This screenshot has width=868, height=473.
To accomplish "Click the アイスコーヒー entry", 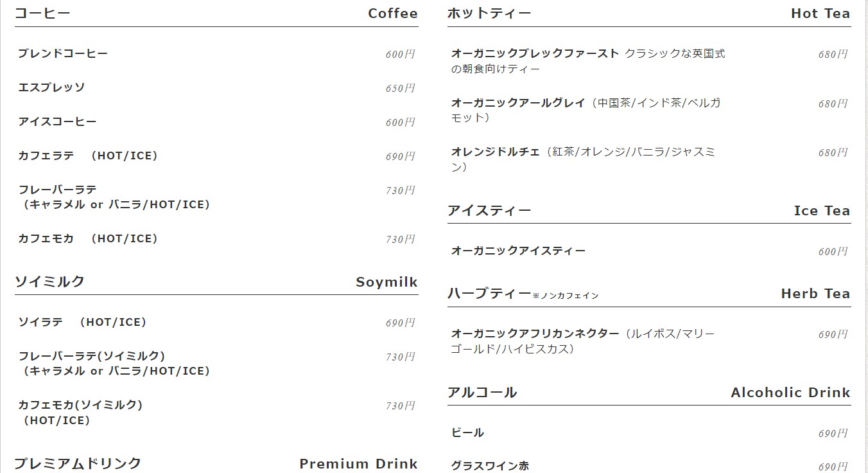I will [x=57, y=121].
